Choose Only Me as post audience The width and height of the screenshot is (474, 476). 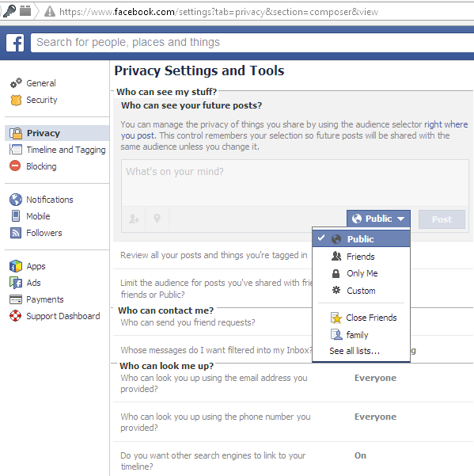(361, 273)
